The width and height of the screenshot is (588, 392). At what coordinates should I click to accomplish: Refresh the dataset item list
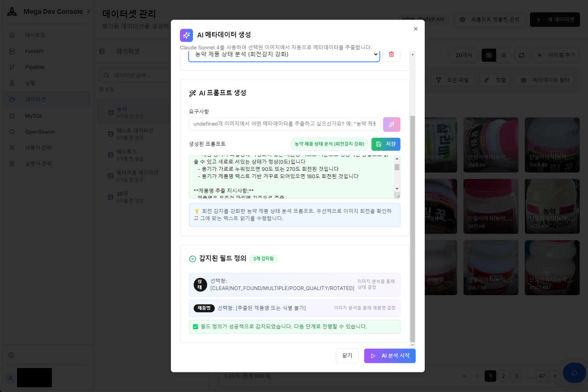click(x=521, y=55)
